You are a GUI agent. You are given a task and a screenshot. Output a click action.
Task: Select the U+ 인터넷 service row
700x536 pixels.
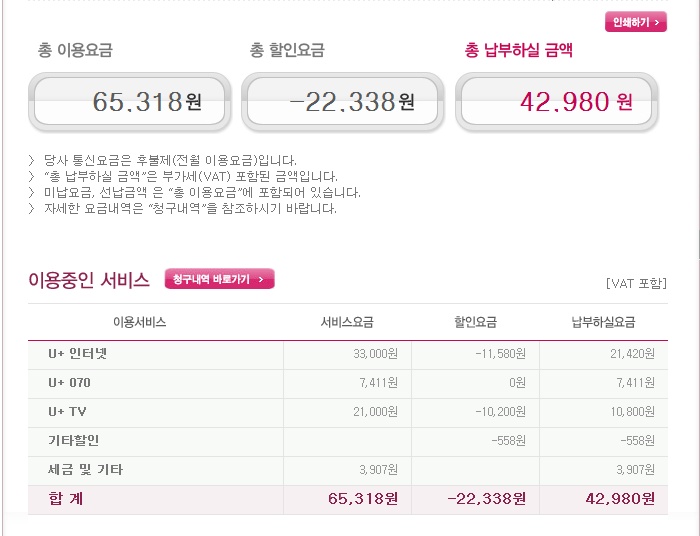[x=348, y=355]
